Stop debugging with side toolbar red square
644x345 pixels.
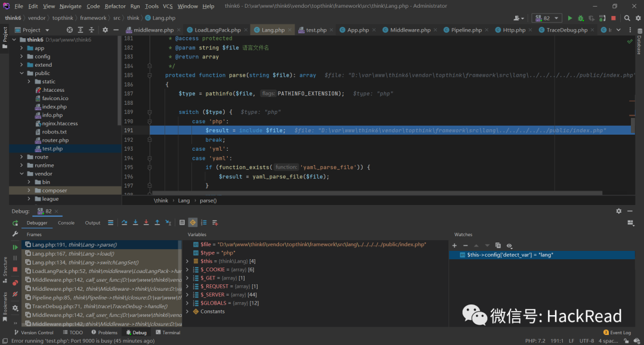[x=15, y=269]
